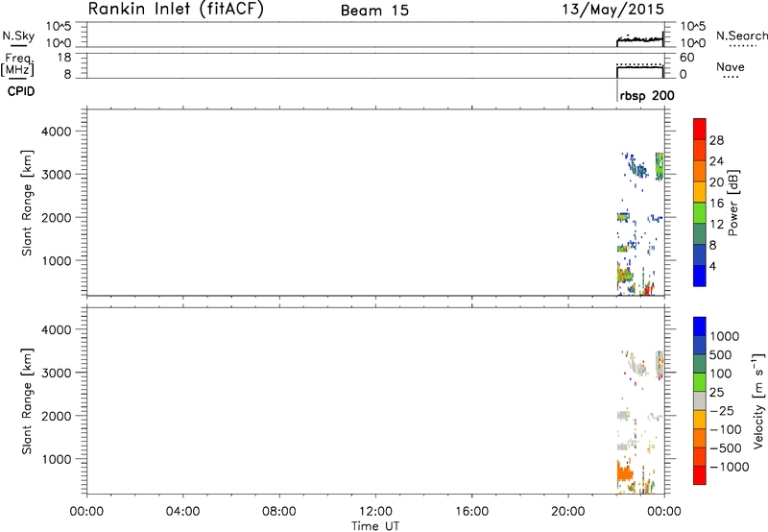The height and width of the screenshot is (532, 768).
Task: Select the "04:00" time tick label
Action: (x=182, y=512)
